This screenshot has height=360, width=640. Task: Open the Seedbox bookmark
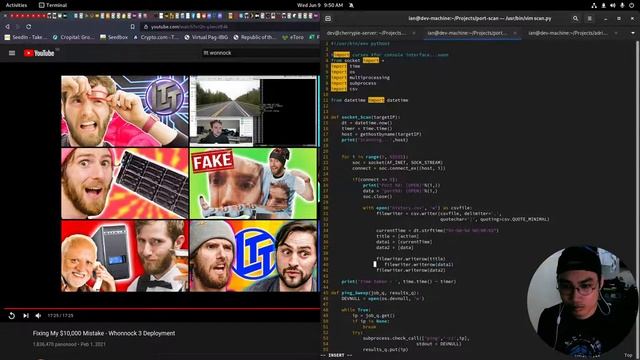pyautogui.click(x=114, y=37)
